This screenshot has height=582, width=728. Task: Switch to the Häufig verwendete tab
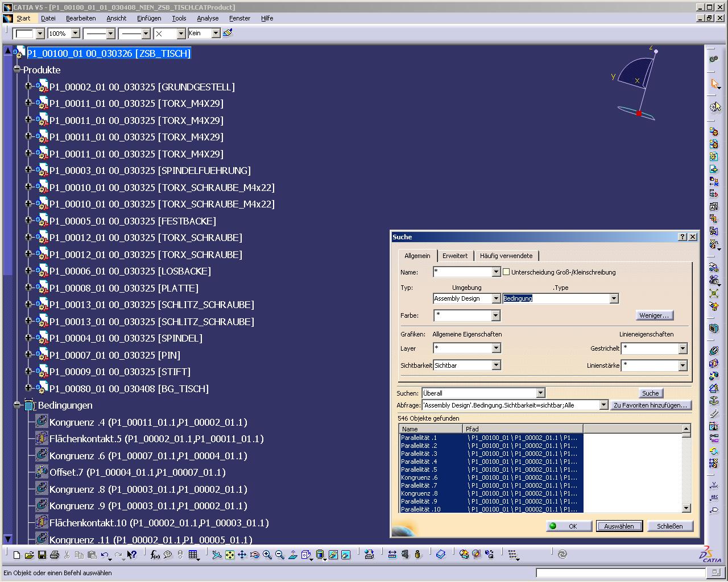[506, 256]
